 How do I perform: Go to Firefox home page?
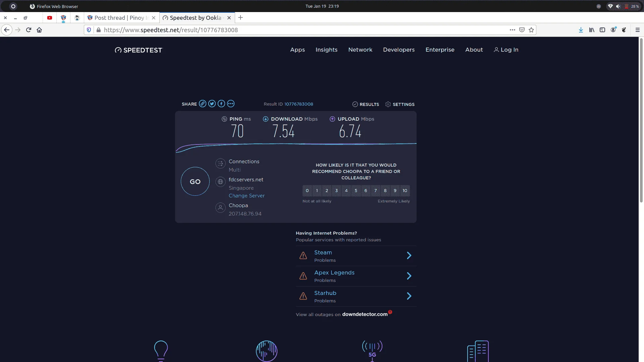click(39, 30)
